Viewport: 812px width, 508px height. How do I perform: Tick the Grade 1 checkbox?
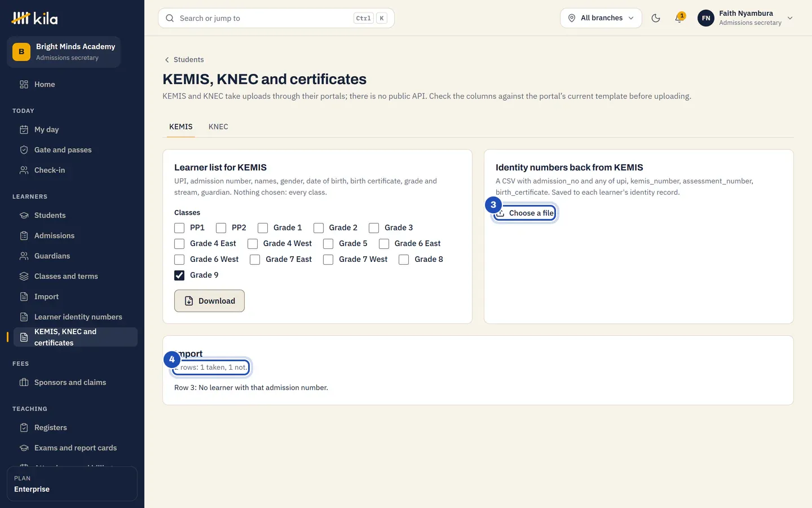(x=263, y=228)
